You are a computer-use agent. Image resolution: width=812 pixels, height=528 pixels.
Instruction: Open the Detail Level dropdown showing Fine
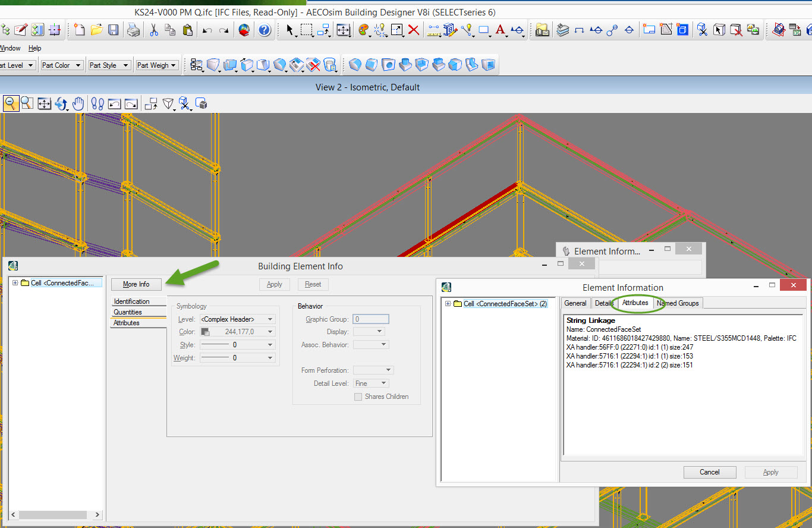click(x=371, y=384)
